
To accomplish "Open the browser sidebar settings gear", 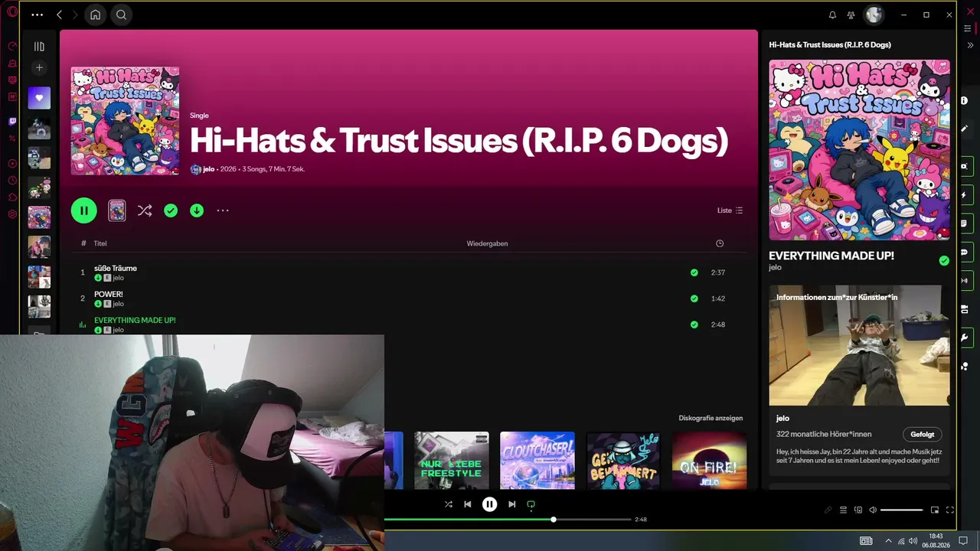I will pyautogui.click(x=12, y=214).
